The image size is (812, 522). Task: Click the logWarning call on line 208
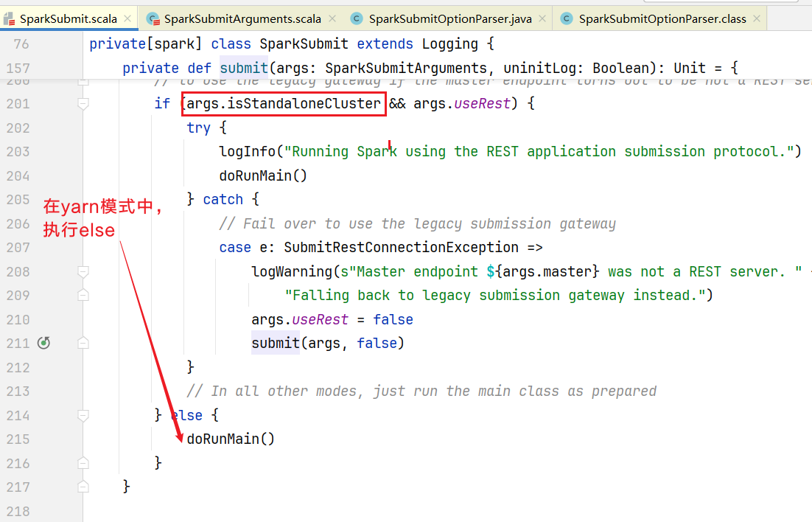[292, 271]
